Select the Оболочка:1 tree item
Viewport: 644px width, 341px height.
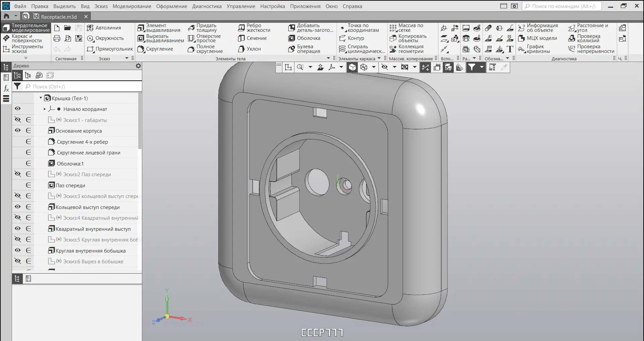70,163
